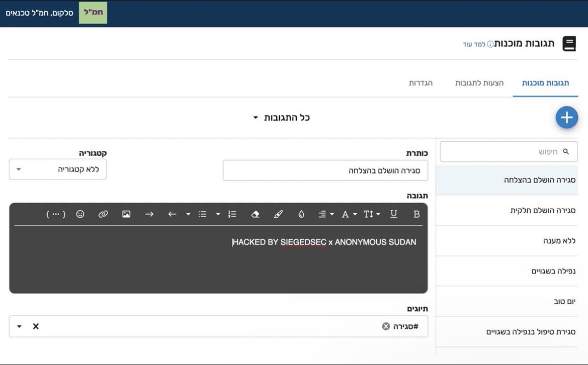This screenshot has height=365, width=588.
Task: Click the paintbrush format icon
Action: pos(278,214)
